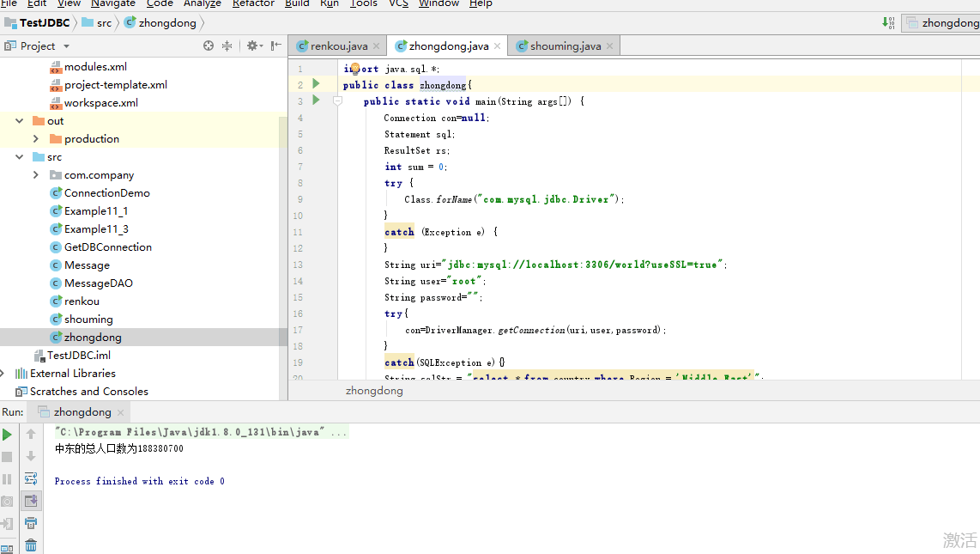The height and width of the screenshot is (554, 980).
Task: Run class zhongdong from gutter arrow
Action: pos(317,84)
